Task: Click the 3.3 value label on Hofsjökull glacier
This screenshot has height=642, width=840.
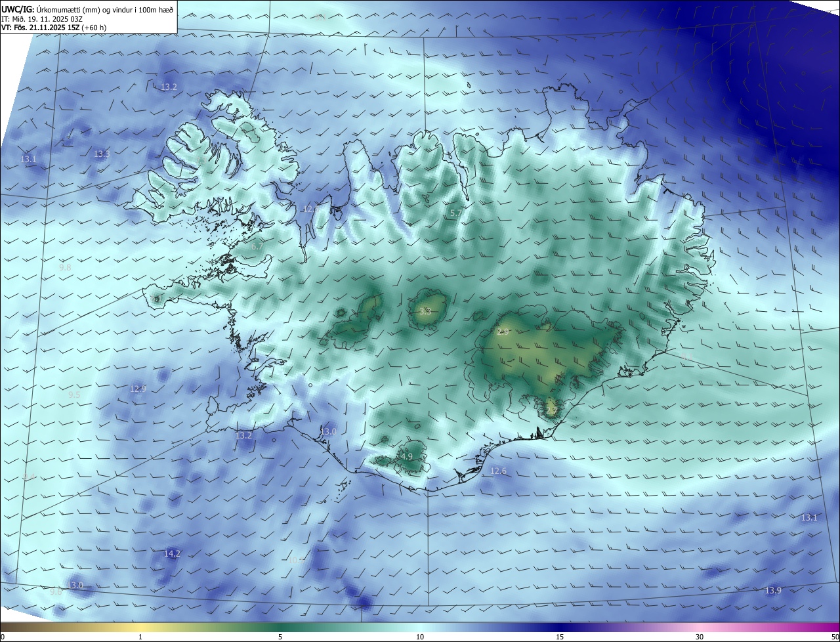Action: point(425,311)
